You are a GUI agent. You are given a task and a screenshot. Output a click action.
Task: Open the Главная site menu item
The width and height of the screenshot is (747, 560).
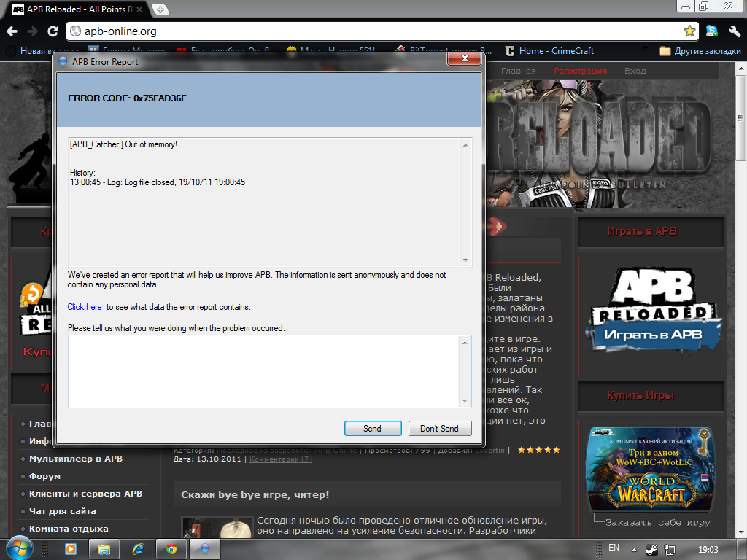519,71
